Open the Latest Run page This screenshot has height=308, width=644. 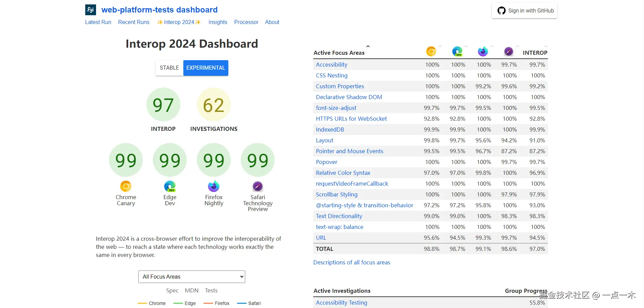pyautogui.click(x=98, y=22)
